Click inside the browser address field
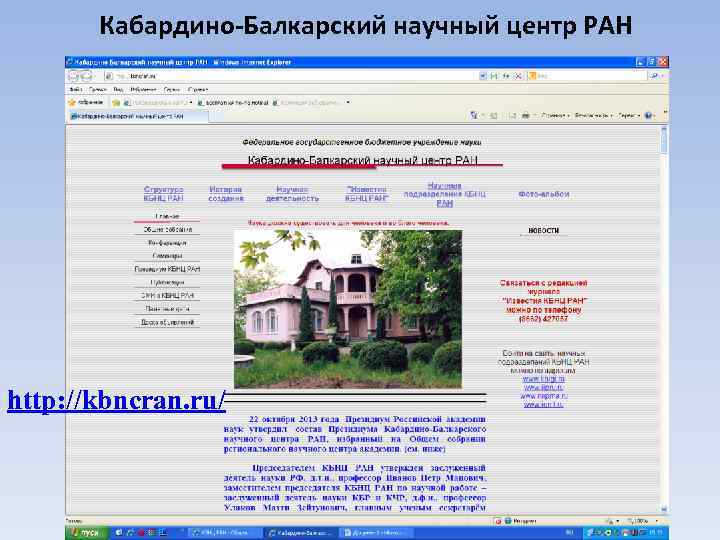The image size is (720, 540). point(294,76)
